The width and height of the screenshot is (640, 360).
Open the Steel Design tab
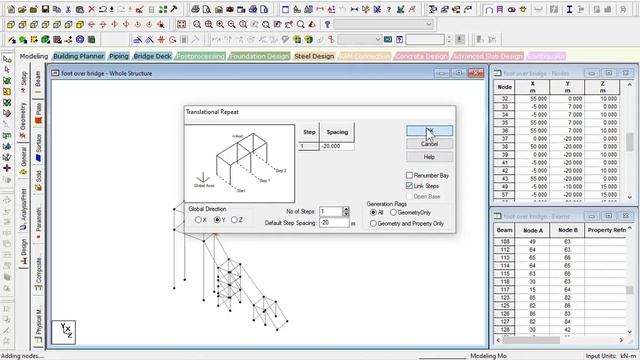[314, 56]
